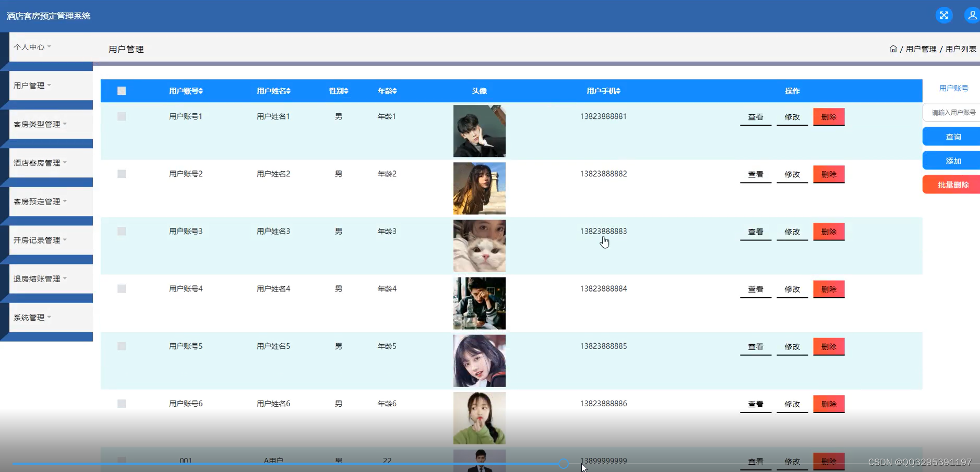Open avatar photo of 用户账号2
Screen dimensions: 980x472
tap(479, 188)
